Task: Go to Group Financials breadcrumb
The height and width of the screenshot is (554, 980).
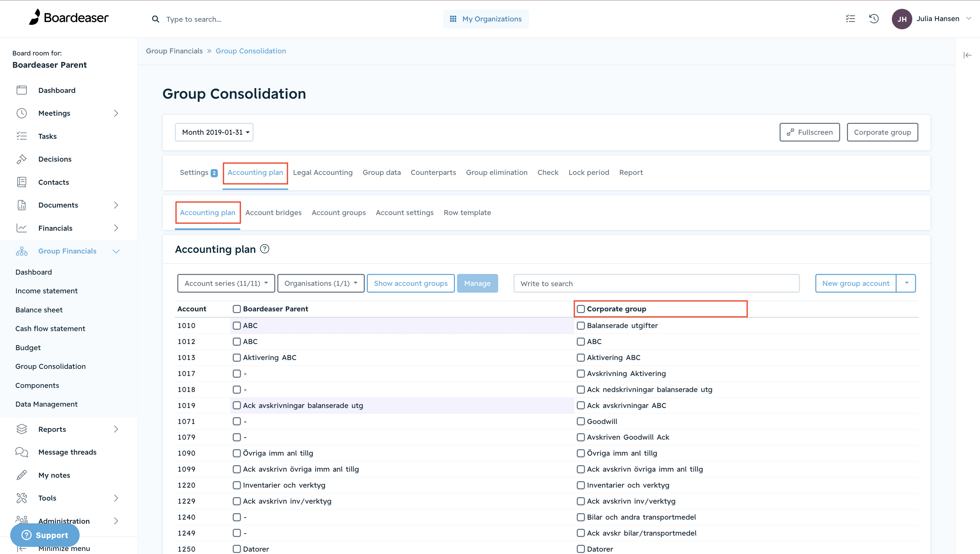Action: [174, 51]
